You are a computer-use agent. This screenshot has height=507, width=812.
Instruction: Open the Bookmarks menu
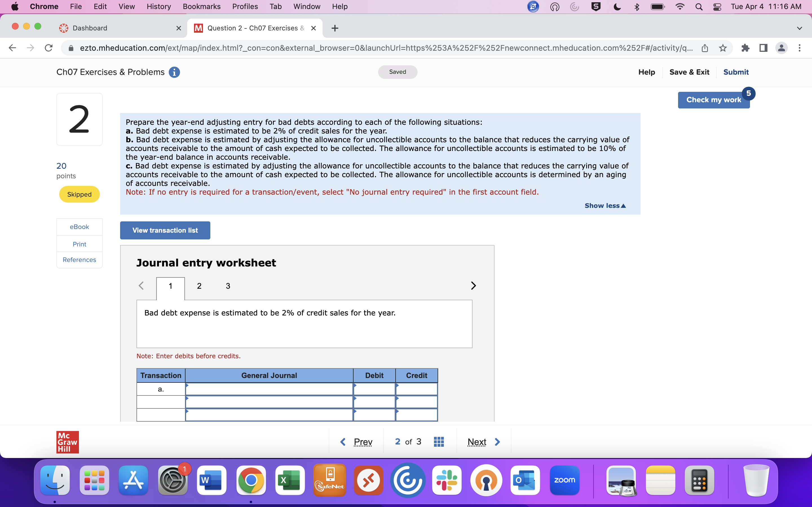[201, 7]
